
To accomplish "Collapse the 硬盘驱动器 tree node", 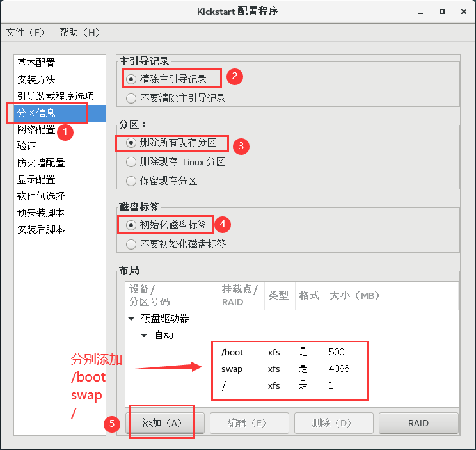I will pyautogui.click(x=131, y=319).
